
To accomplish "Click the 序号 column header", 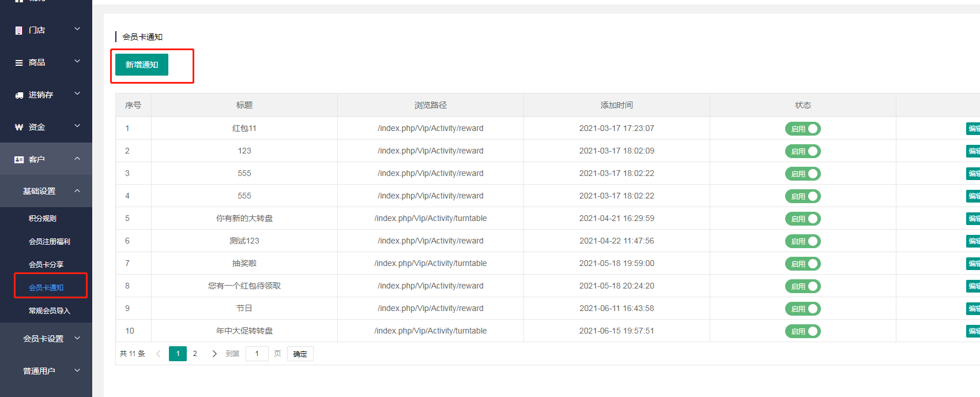I will coord(133,105).
